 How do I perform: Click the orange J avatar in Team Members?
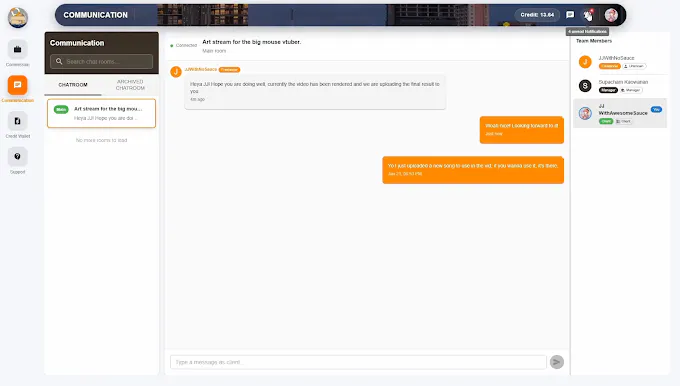(x=585, y=62)
